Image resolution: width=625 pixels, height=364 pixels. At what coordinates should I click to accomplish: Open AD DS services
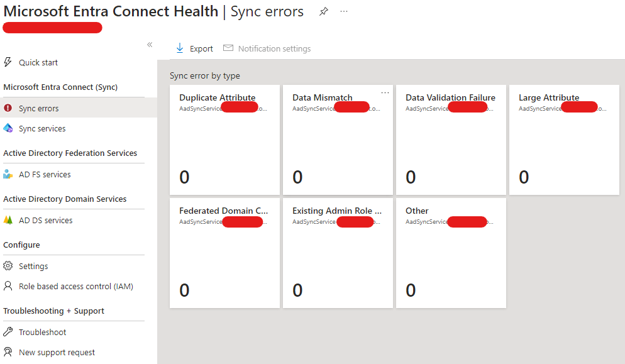pos(45,221)
